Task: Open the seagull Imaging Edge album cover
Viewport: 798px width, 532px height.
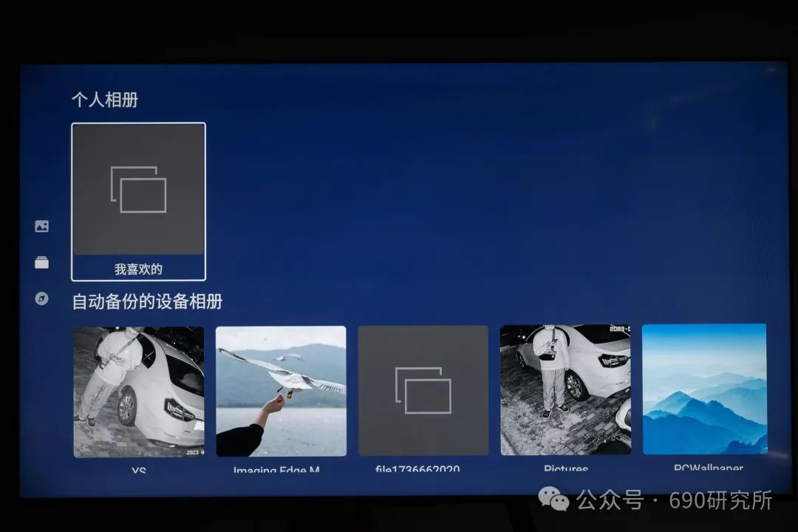Action: (281, 391)
